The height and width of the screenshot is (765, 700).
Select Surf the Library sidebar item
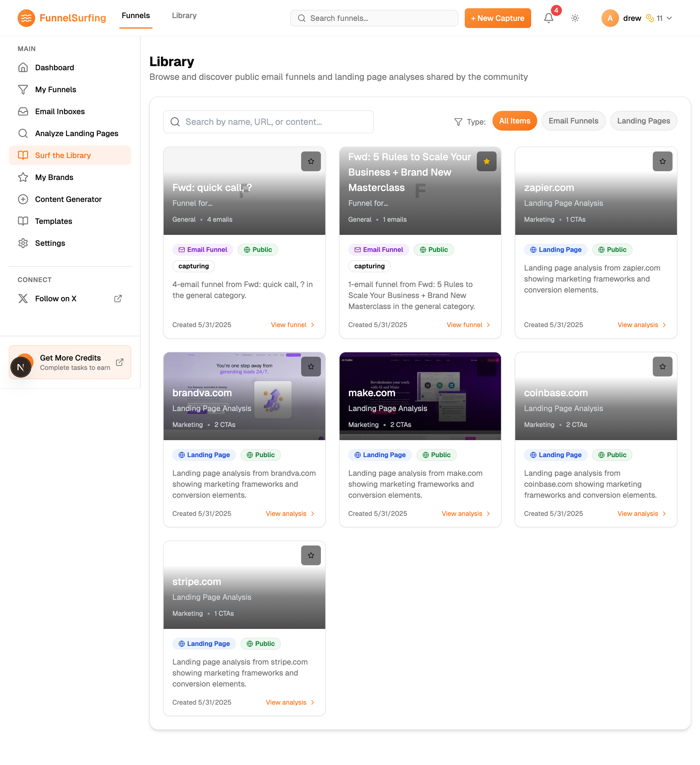70,155
